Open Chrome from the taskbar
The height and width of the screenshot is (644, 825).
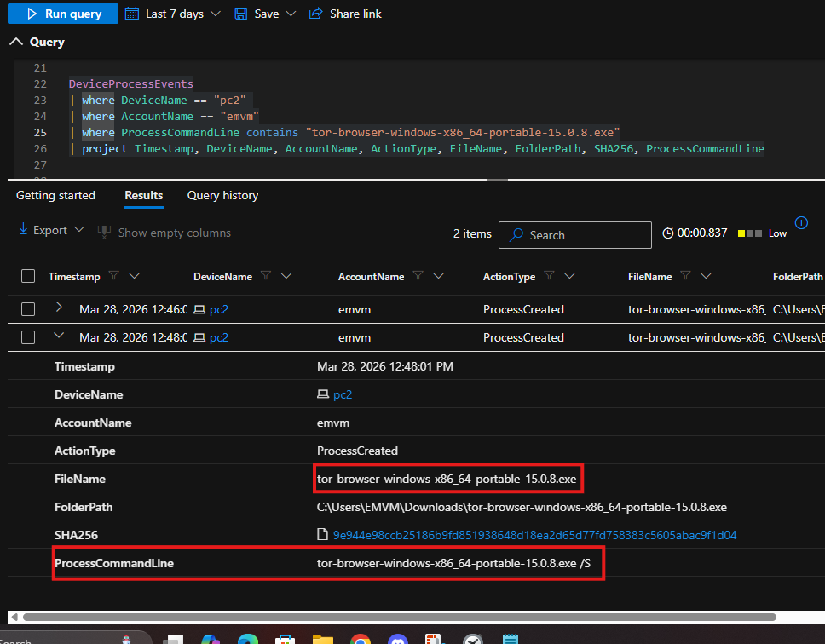360,639
